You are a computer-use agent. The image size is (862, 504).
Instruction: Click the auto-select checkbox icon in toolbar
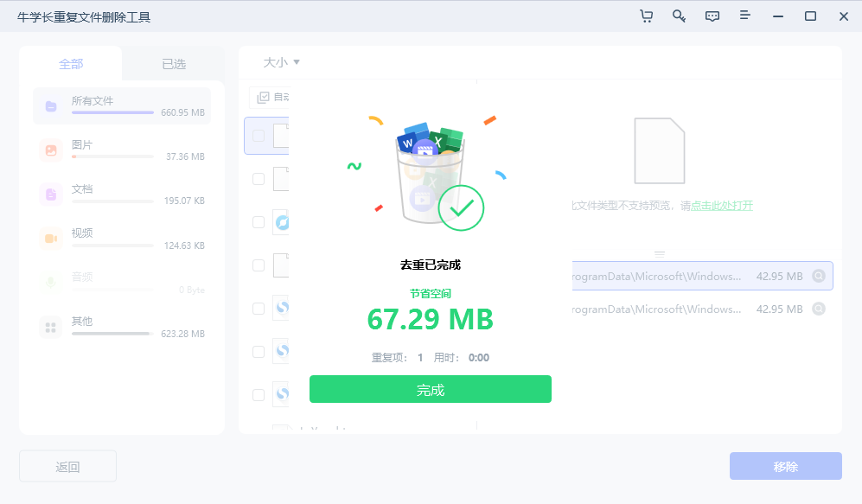tap(264, 98)
